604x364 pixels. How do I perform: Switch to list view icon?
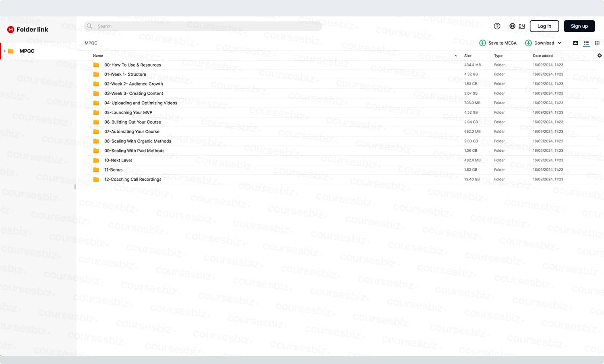pos(586,43)
